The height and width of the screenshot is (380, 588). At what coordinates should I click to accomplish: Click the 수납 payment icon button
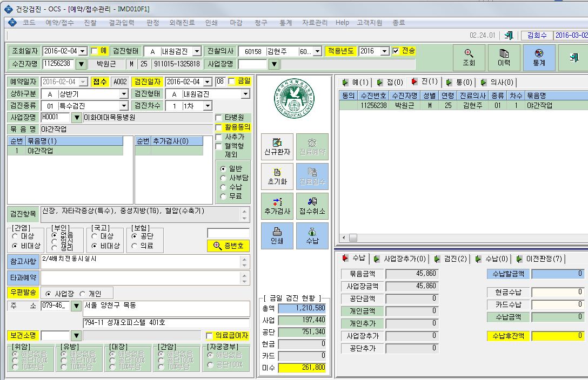tap(312, 236)
